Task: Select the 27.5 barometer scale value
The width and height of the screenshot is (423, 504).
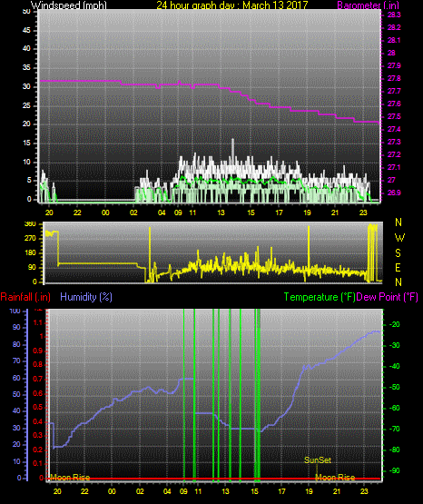Action: (394, 116)
